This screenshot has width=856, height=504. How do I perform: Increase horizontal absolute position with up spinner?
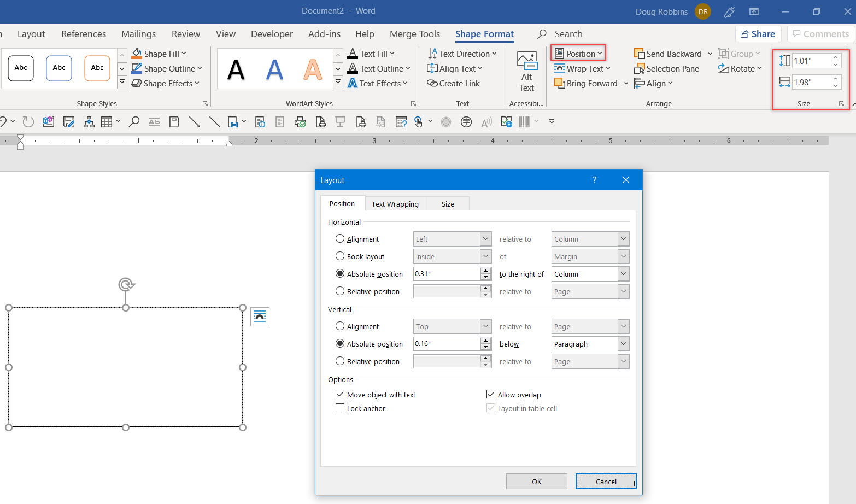[x=486, y=270]
